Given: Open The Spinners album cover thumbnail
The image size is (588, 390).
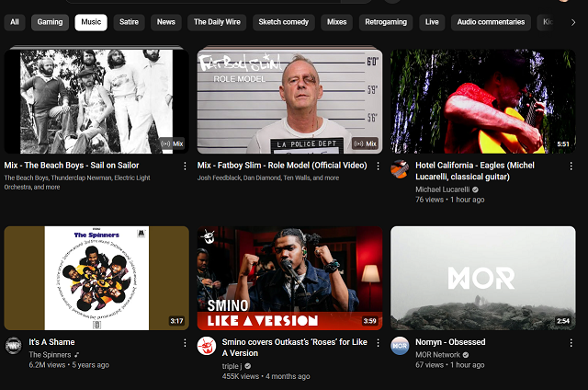Looking at the screenshot, I should point(96,278).
